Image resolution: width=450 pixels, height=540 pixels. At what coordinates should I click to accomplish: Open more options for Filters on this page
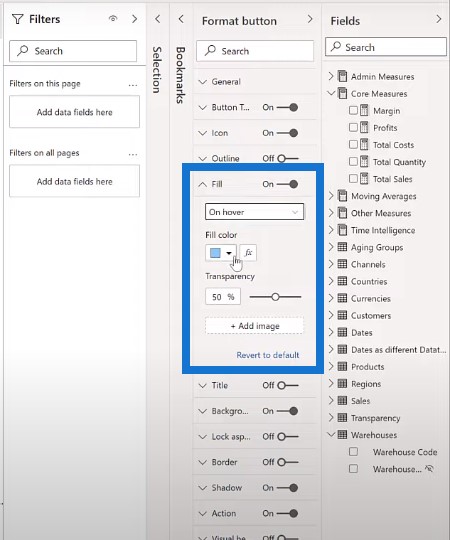click(x=133, y=85)
